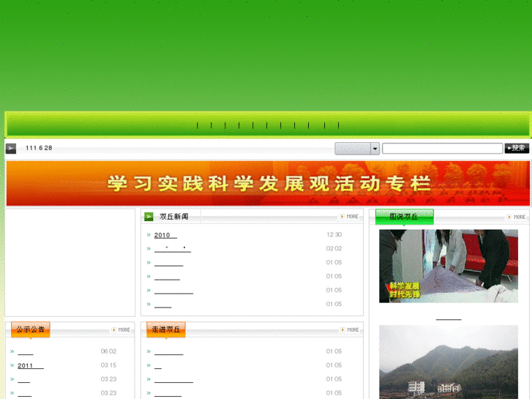Click the MORE arrow icon in 图说双丘 header
This screenshot has width=532, height=399.
[509, 217]
